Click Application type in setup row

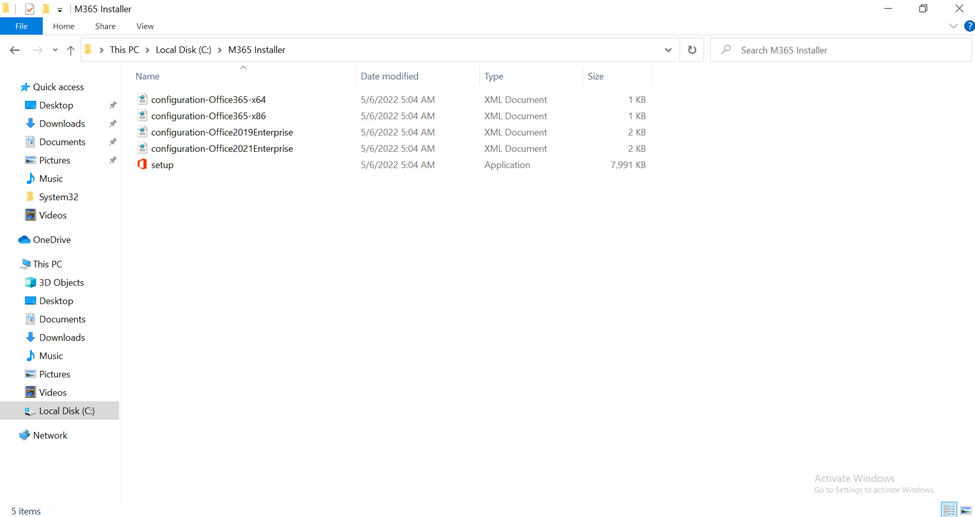pyautogui.click(x=507, y=165)
